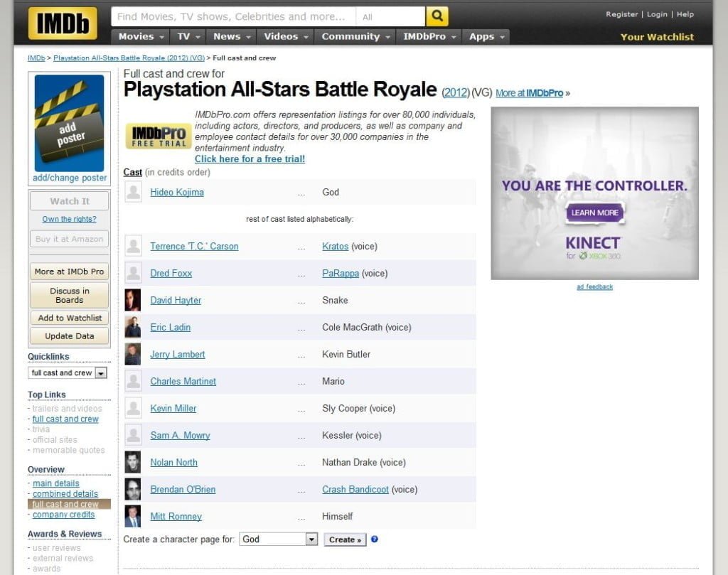Open Charles Martinet's placeholder photo icon
This screenshot has width=728, height=575.
click(133, 381)
